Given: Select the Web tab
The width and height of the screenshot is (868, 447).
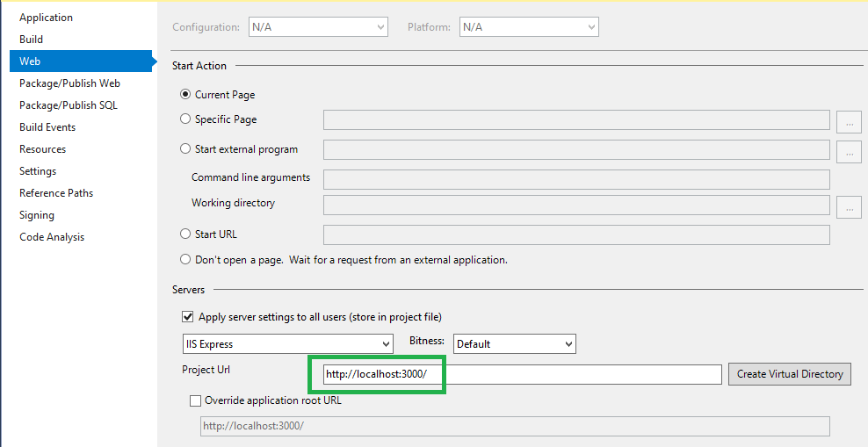Looking at the screenshot, I should pos(80,61).
